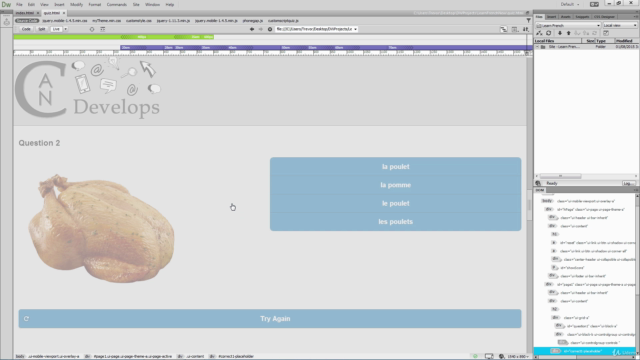
Task: Click the Refresh icon next to address field
Action: coord(270,29)
